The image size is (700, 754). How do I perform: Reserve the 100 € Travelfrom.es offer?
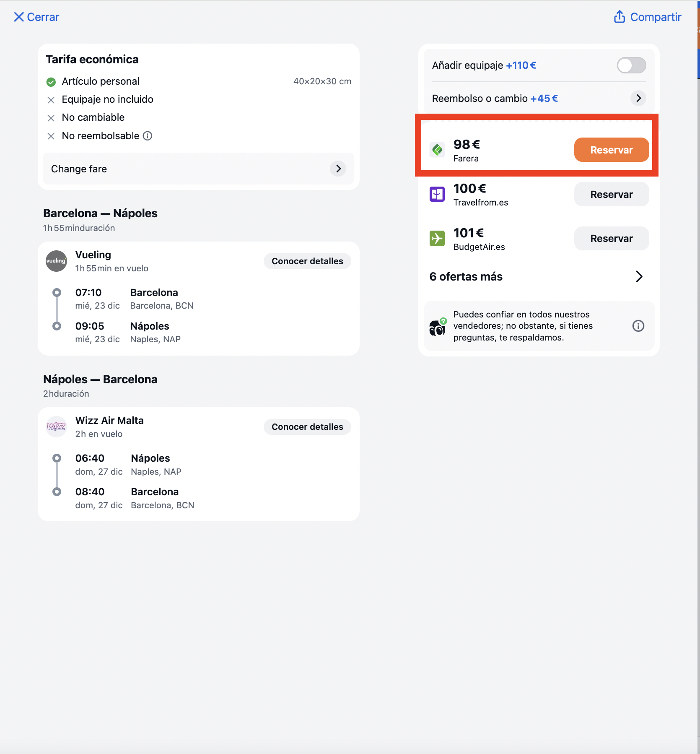tap(612, 194)
